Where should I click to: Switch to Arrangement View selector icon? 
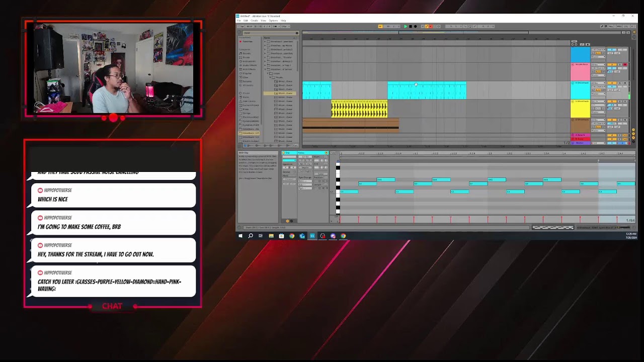tap(634, 32)
